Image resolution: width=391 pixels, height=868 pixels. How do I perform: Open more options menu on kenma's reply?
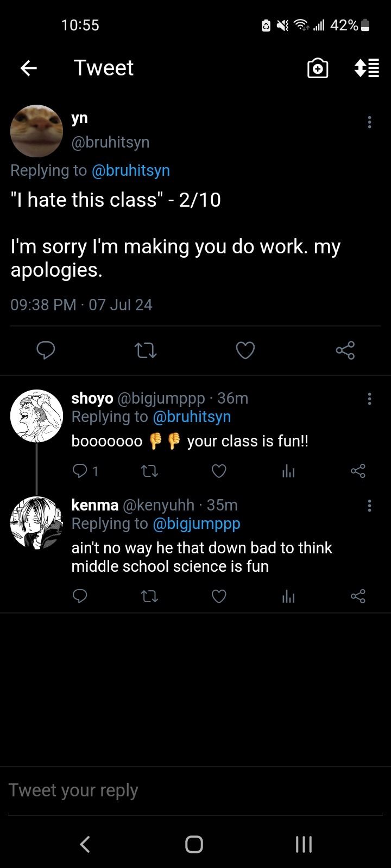[370, 506]
